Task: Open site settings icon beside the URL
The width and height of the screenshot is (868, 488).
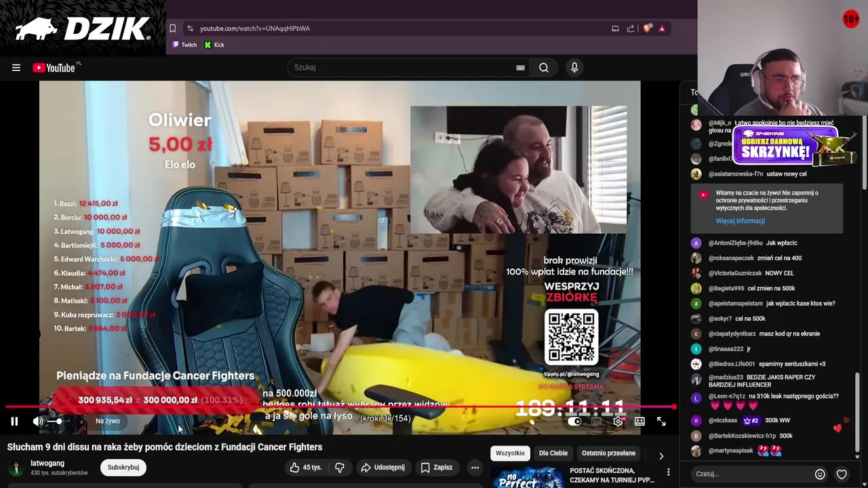Action: click(x=190, y=28)
